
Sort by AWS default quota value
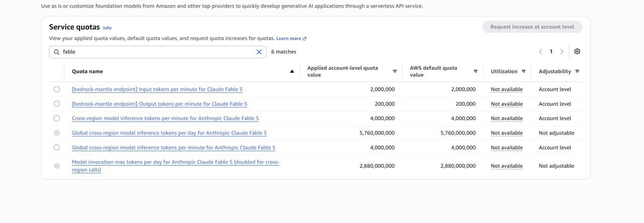[x=475, y=71]
